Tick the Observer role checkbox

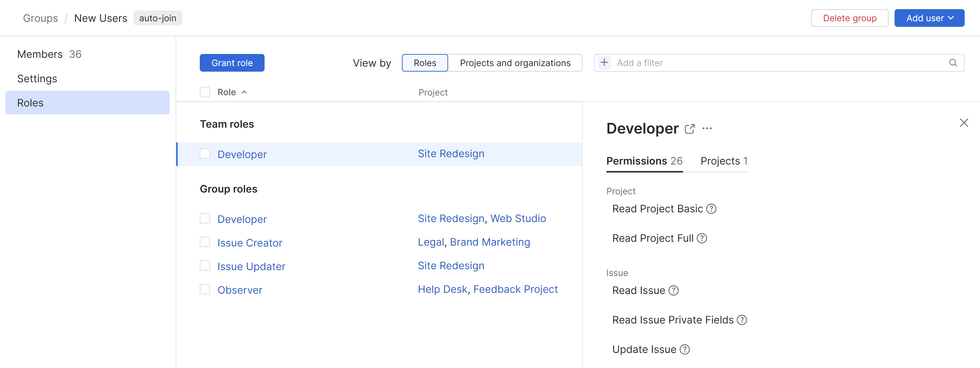pos(205,290)
